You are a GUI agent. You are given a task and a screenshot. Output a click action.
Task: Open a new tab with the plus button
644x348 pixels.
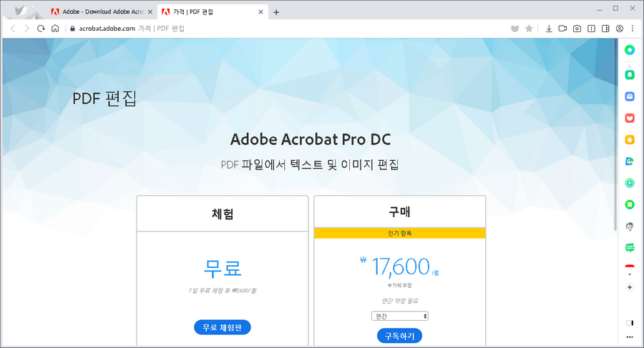click(x=276, y=12)
